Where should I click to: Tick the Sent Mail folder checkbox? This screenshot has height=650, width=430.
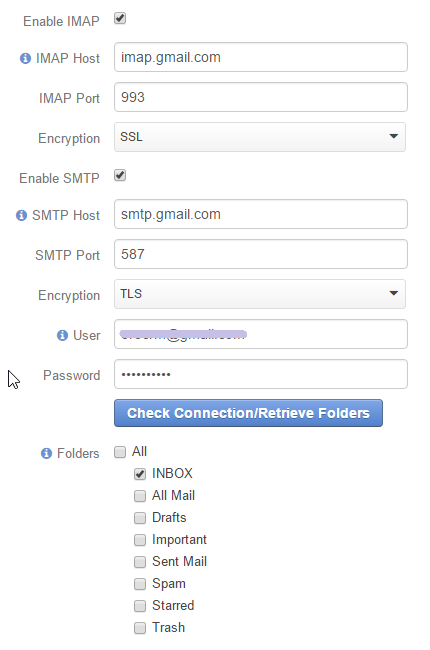tap(140, 562)
